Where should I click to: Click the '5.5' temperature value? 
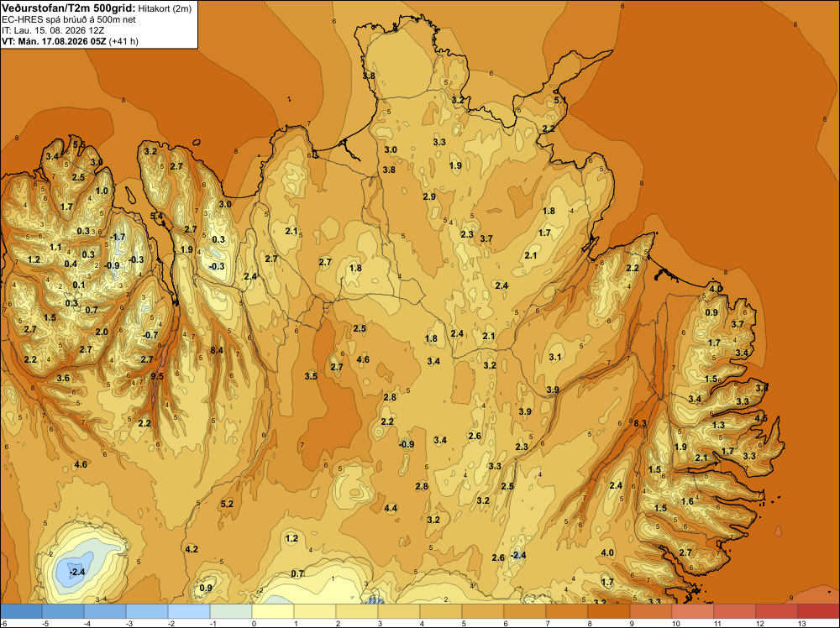pyautogui.click(x=79, y=144)
